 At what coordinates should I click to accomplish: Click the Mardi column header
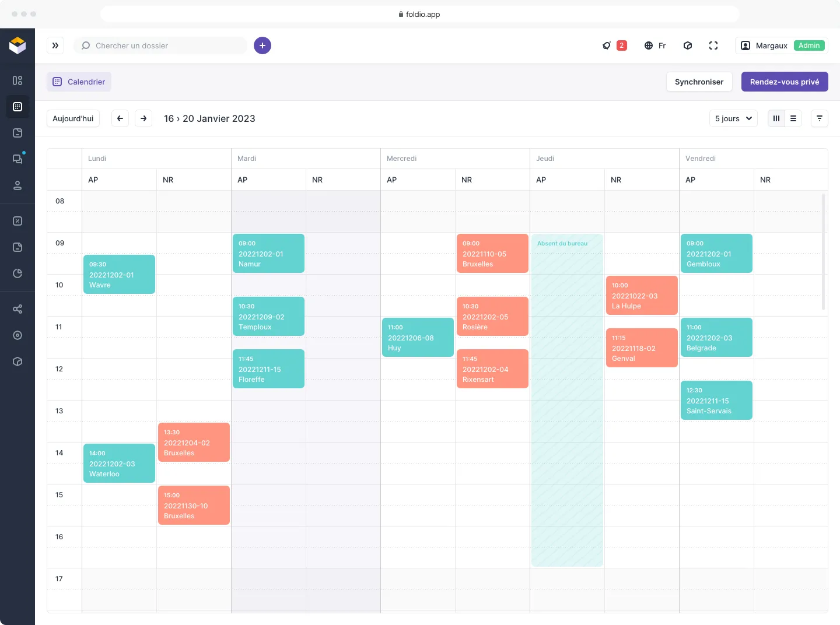tap(306, 159)
